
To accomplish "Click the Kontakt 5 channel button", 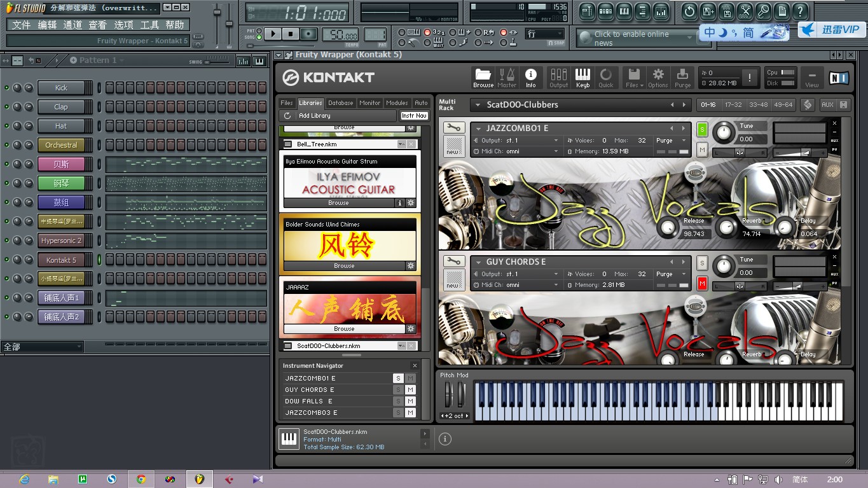I will pos(61,260).
